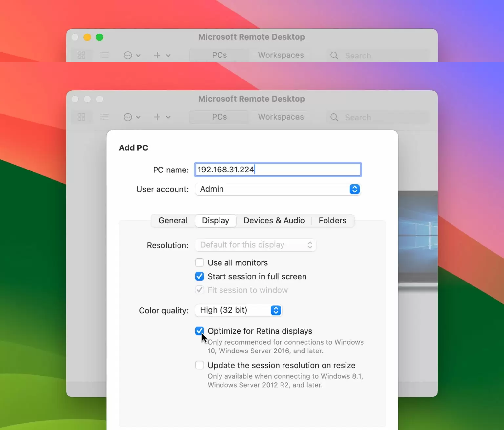Click the yellow minimize button on upper window
The height and width of the screenshot is (430, 504).
(x=87, y=37)
